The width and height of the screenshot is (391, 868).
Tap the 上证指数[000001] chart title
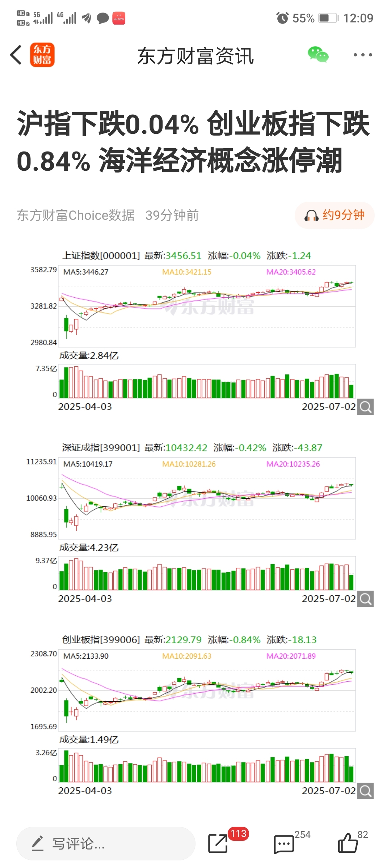tap(101, 256)
